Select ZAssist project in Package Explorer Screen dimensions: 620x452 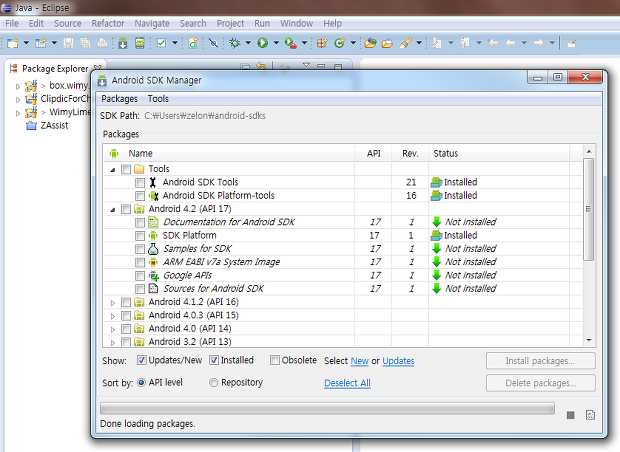54,126
